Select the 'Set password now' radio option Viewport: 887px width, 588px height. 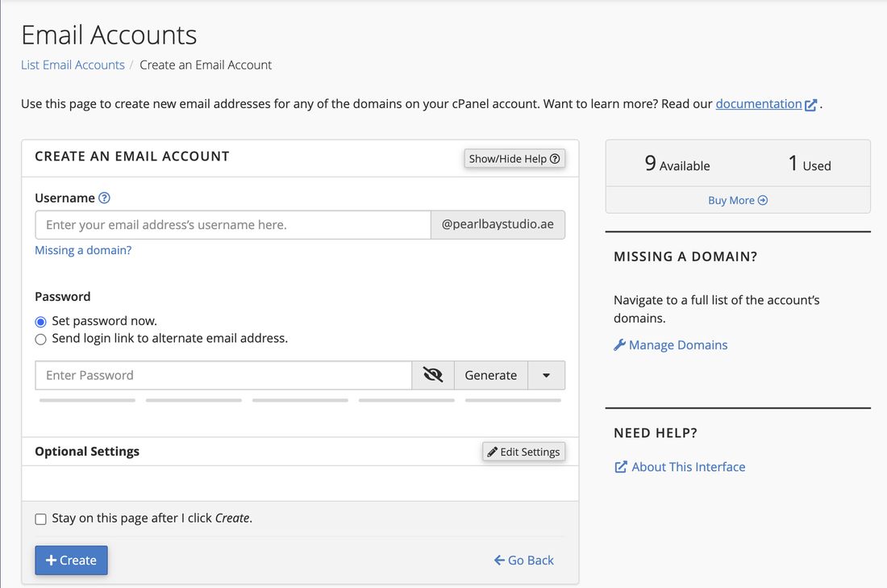(40, 322)
